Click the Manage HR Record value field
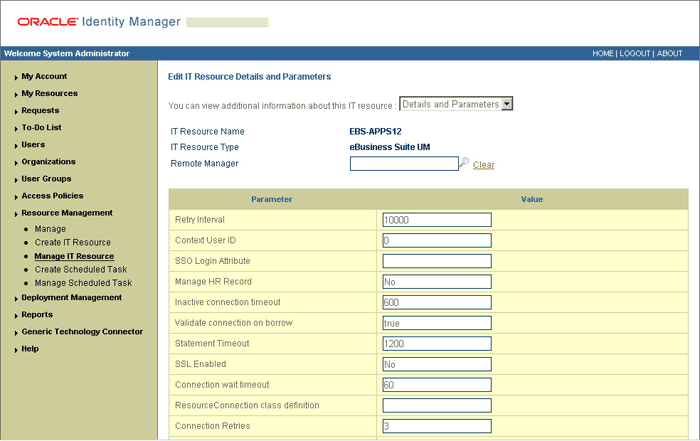Viewport: 700px width, 441px height. click(437, 282)
